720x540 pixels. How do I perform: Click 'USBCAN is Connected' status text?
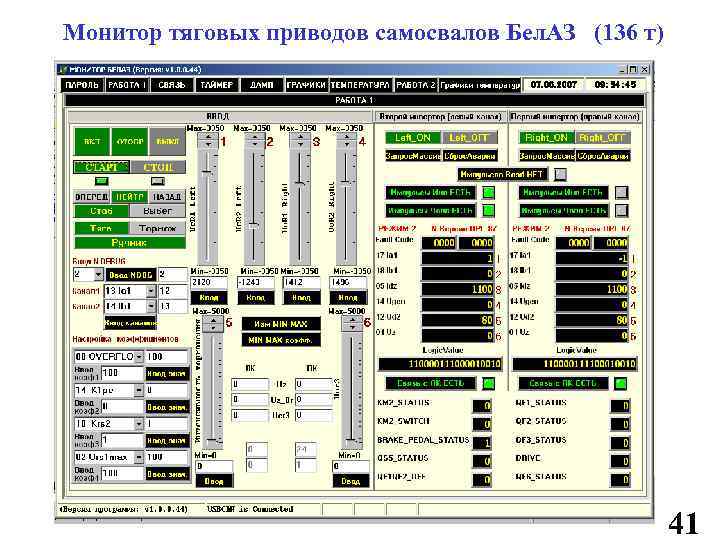click(250, 509)
